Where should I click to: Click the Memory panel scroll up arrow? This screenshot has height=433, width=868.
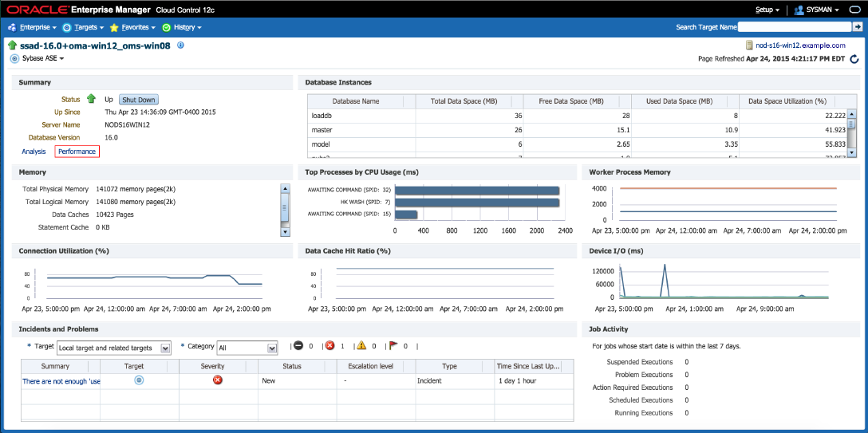tap(285, 188)
